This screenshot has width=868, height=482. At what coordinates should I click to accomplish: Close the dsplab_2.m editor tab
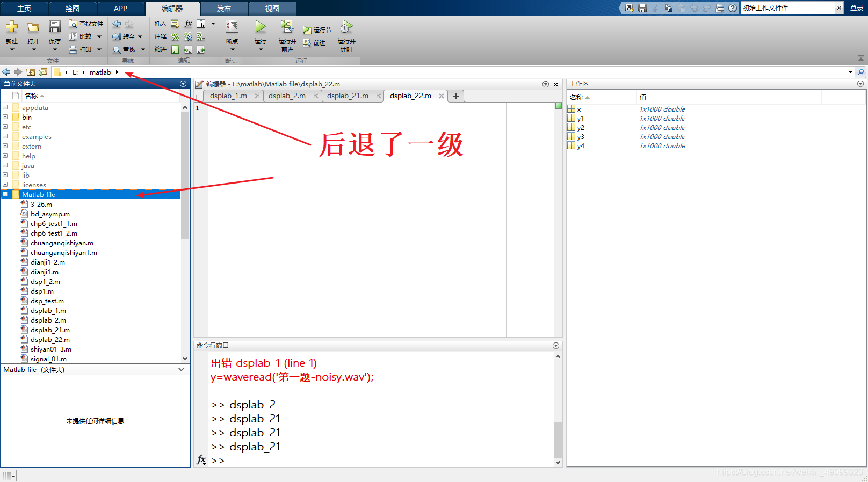pyautogui.click(x=316, y=96)
